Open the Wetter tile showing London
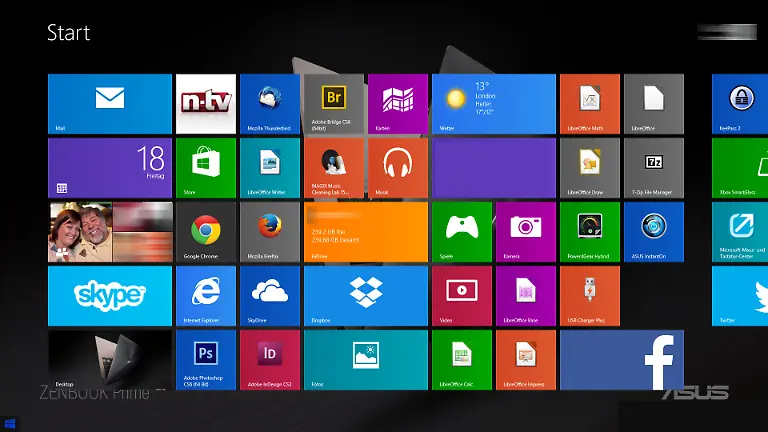 (x=494, y=103)
